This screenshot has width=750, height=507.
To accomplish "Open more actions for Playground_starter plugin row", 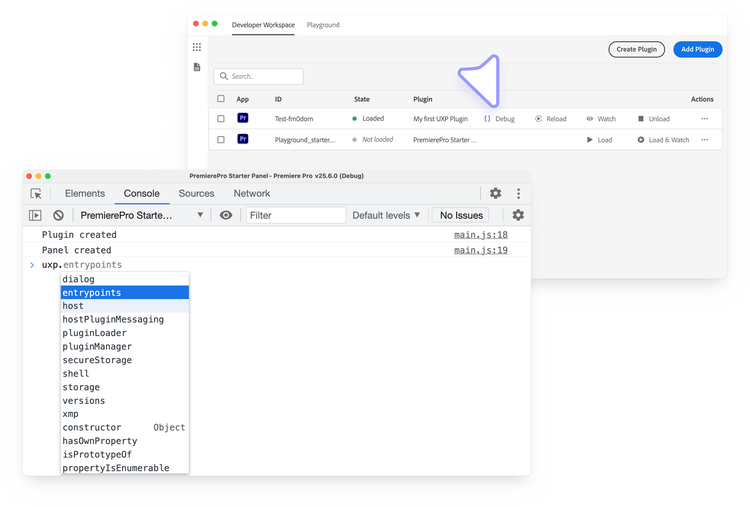I will pyautogui.click(x=705, y=140).
